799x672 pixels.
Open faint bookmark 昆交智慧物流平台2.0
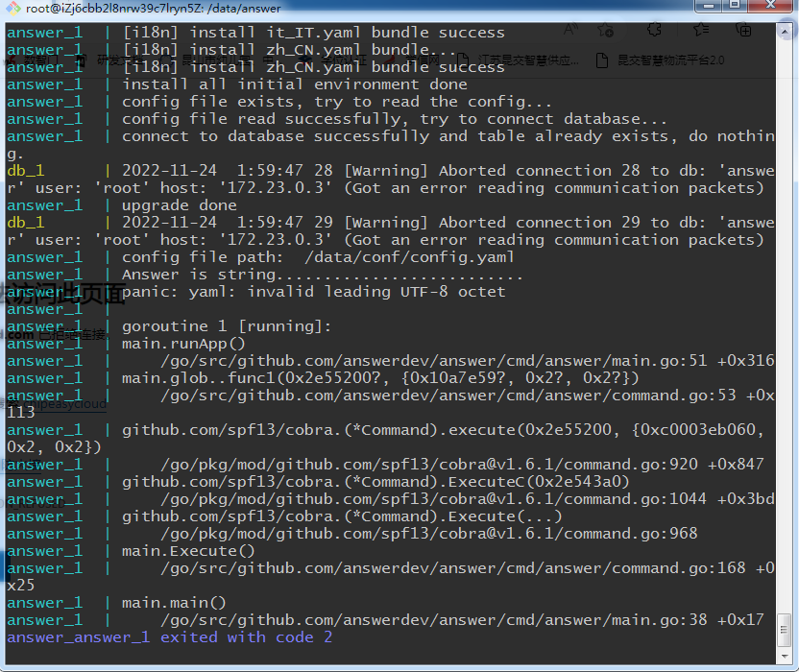click(661, 60)
